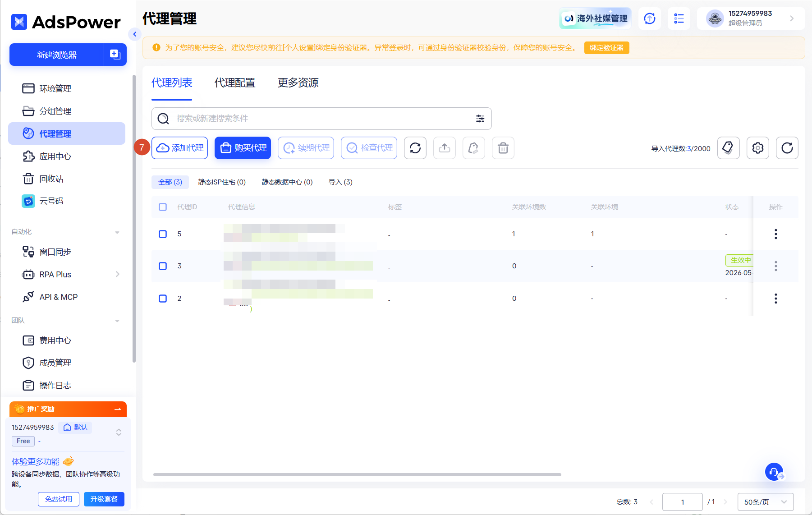The width and height of the screenshot is (812, 515).
Task: Click the reload list icon
Action: (x=787, y=148)
